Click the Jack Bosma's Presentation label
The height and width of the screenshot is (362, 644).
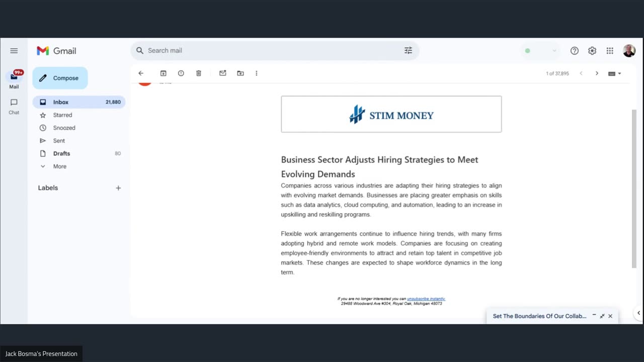coord(41,354)
